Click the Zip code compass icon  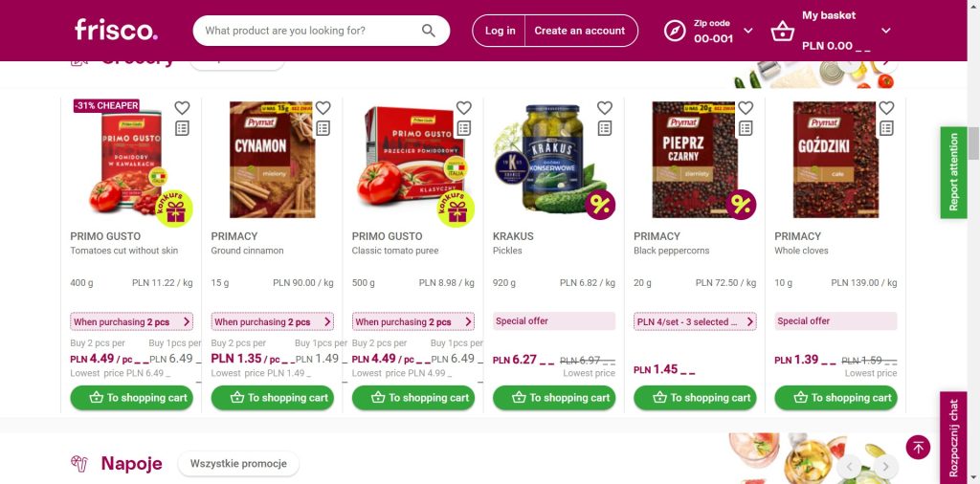point(676,31)
